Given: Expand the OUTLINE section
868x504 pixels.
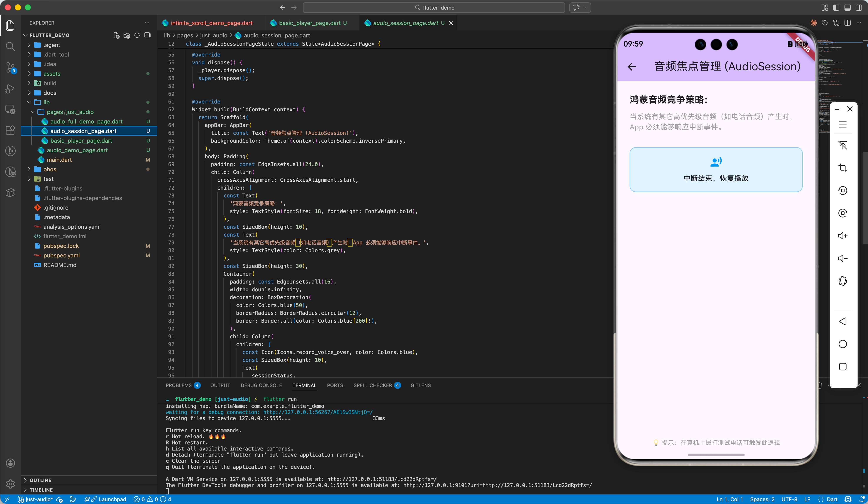Looking at the screenshot, I should pos(40,480).
